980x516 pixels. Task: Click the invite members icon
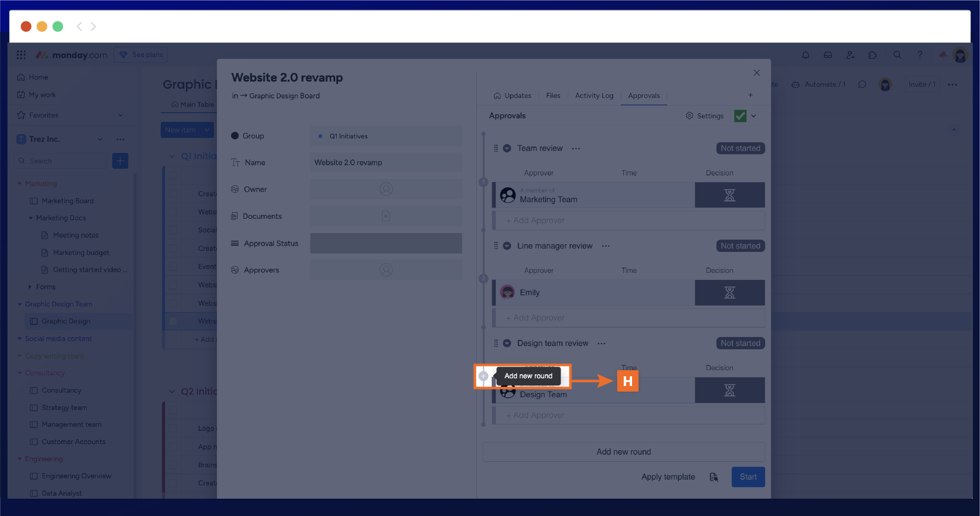[850, 55]
